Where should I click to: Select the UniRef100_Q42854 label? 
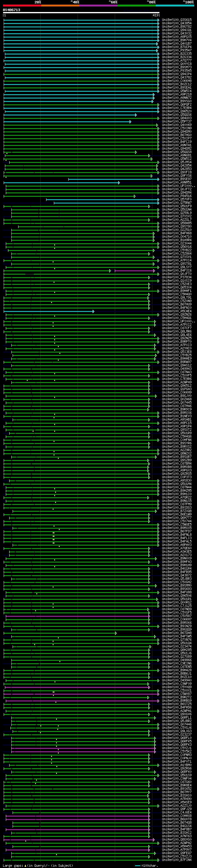177,166
